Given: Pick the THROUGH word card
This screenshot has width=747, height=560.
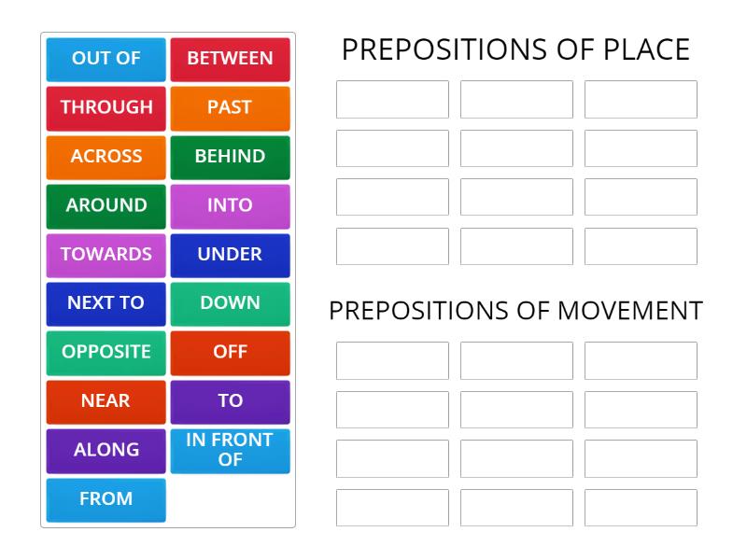Looking at the screenshot, I should pyautogui.click(x=106, y=107).
